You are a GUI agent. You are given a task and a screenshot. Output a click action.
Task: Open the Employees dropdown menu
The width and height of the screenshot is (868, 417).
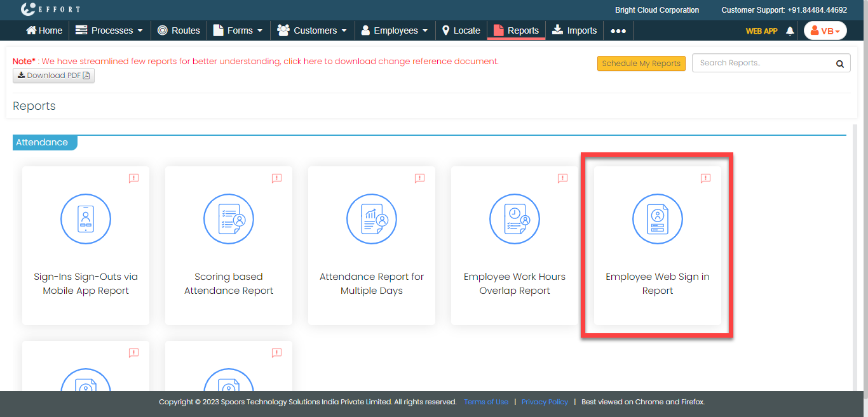pos(394,30)
